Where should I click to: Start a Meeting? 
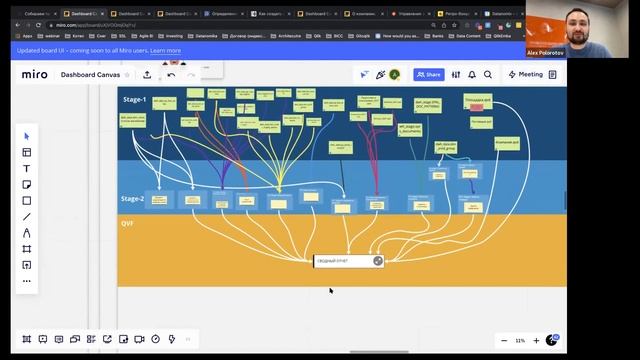tap(526, 74)
